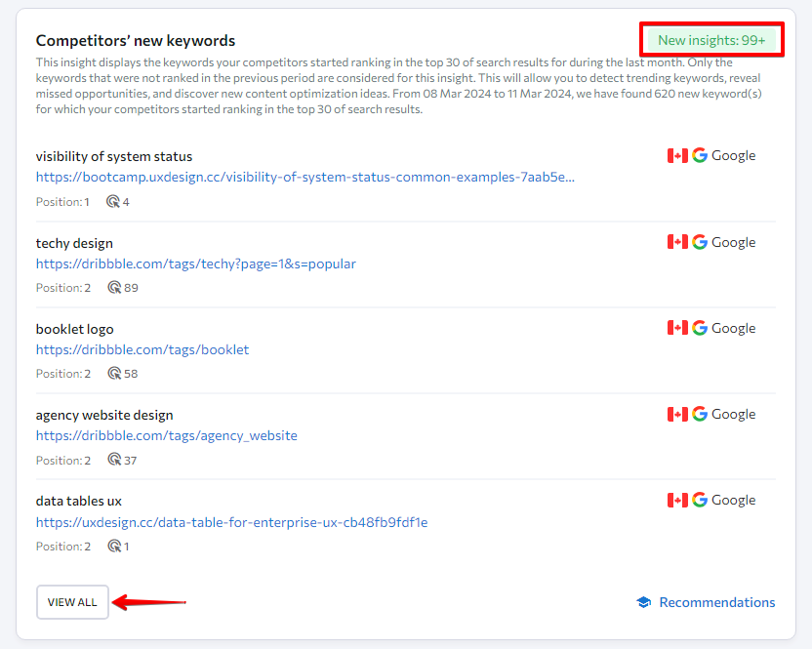This screenshot has height=649, width=812.
Task: Click the 'Competitors' new keywords' heading
Action: 136,40
